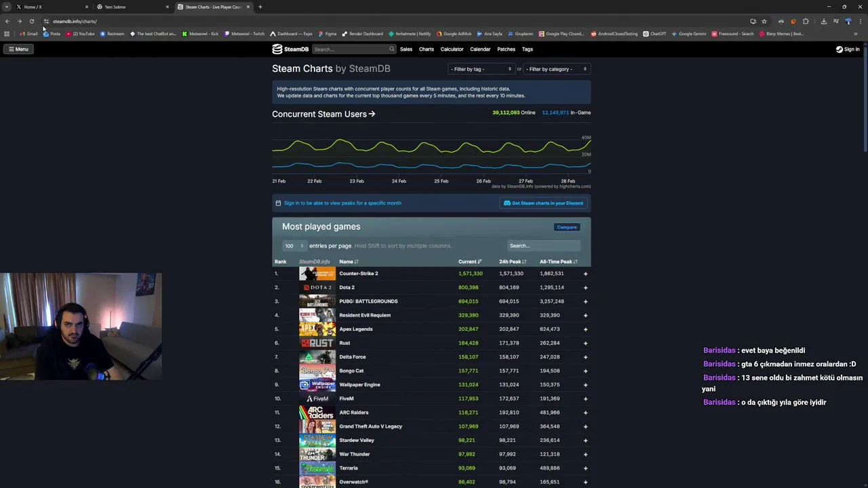
Task: Click the SteamDB logo
Action: tap(290, 49)
